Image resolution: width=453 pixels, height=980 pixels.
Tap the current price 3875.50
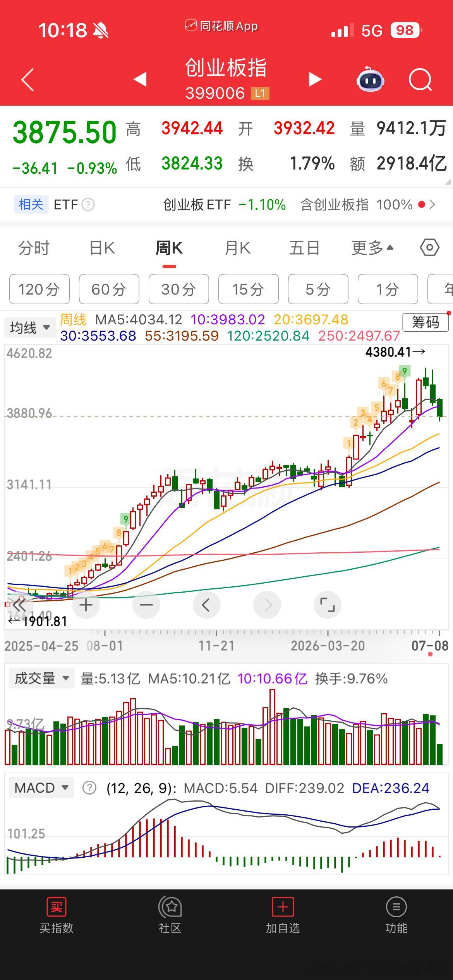(65, 132)
